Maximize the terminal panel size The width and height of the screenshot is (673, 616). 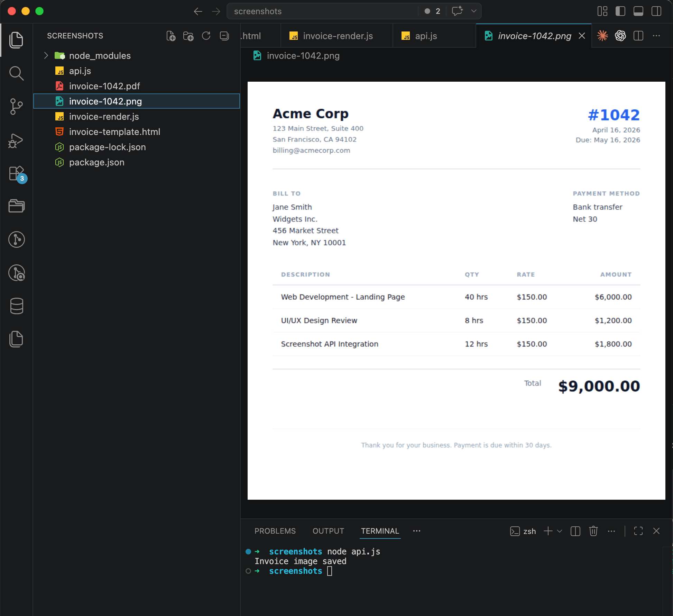point(638,531)
